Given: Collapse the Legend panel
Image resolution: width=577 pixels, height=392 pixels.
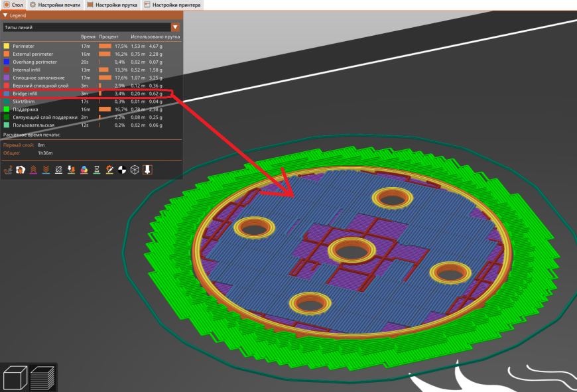Looking at the screenshot, I should click(x=5, y=15).
